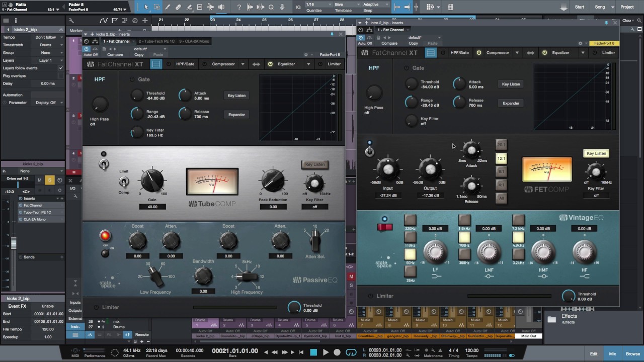The width and height of the screenshot is (644, 362).
Task: Open Compressor model dropdown in Intro 2_bip window
Action: pyautogui.click(x=517, y=53)
